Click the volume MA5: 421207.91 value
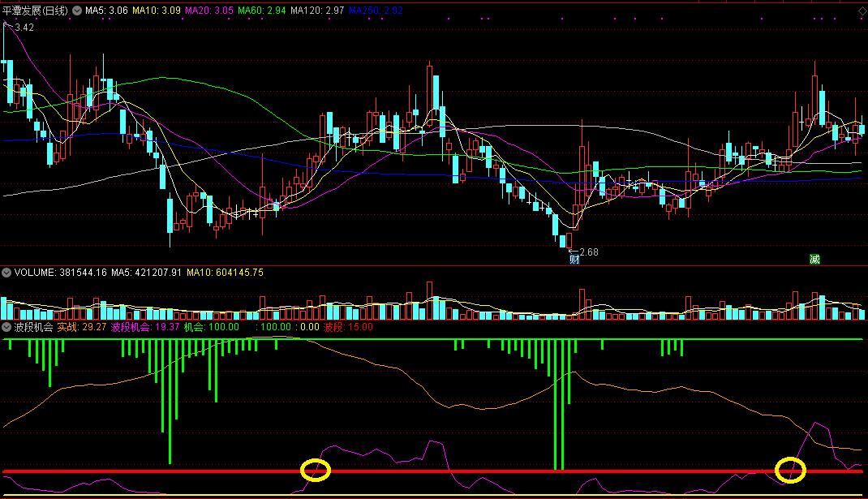The image size is (868, 499). click(146, 273)
